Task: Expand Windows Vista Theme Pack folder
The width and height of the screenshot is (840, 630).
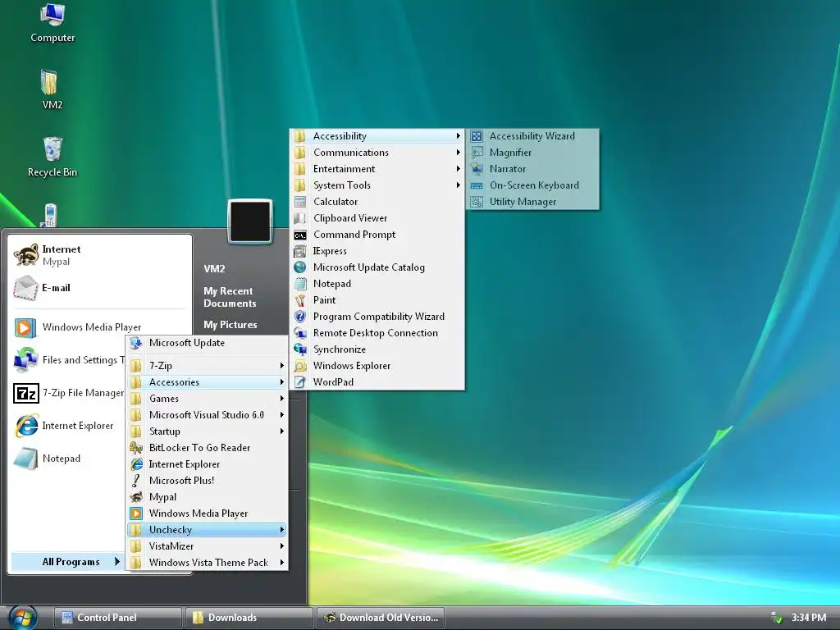Action: pyautogui.click(x=208, y=563)
